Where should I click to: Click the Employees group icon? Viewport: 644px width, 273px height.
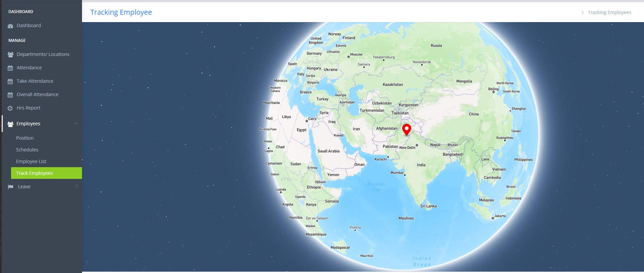(x=10, y=124)
